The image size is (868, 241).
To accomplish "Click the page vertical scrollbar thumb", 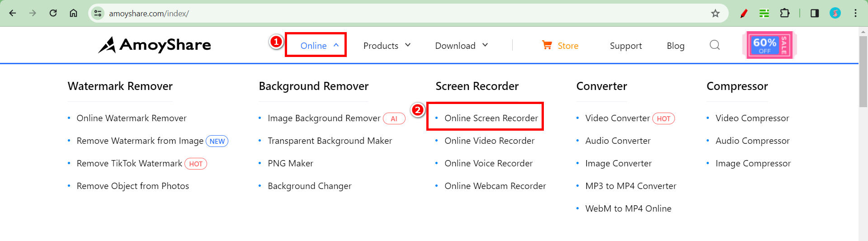I will click(x=863, y=71).
